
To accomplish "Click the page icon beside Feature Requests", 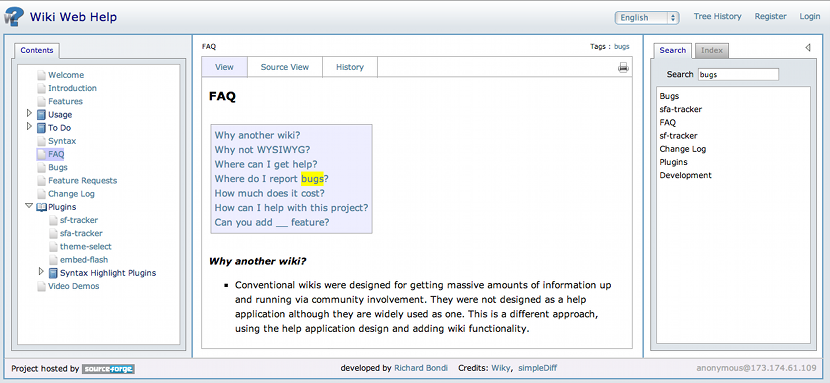I will click(41, 180).
